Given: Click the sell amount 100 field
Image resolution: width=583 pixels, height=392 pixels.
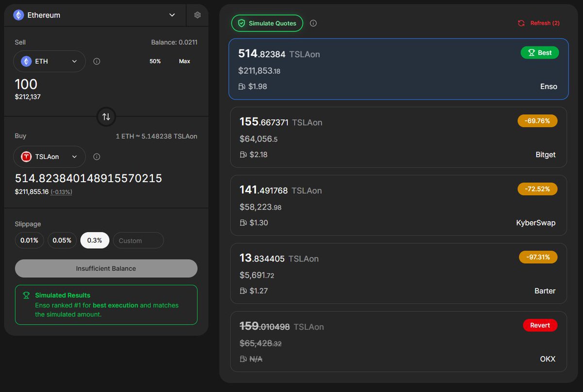Looking at the screenshot, I should coord(26,84).
